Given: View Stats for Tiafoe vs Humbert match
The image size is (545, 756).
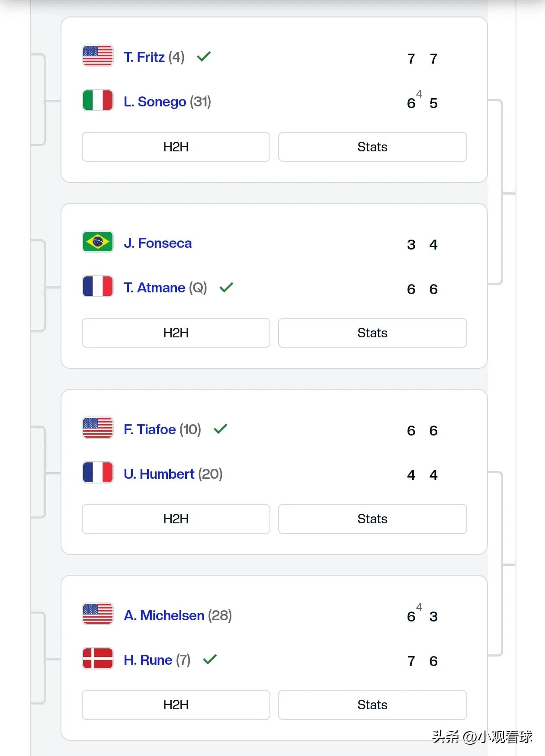Looking at the screenshot, I should (x=372, y=519).
